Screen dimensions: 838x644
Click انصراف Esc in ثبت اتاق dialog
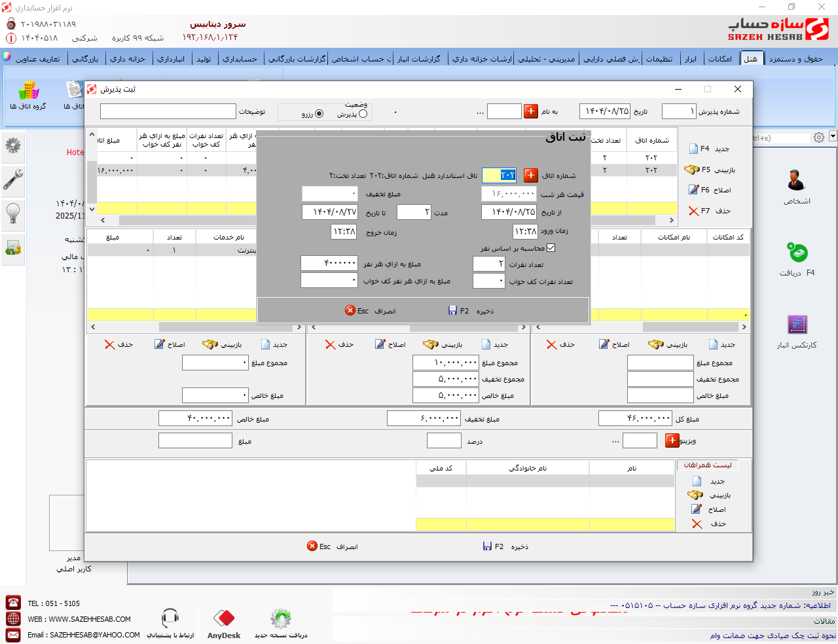pos(371,311)
